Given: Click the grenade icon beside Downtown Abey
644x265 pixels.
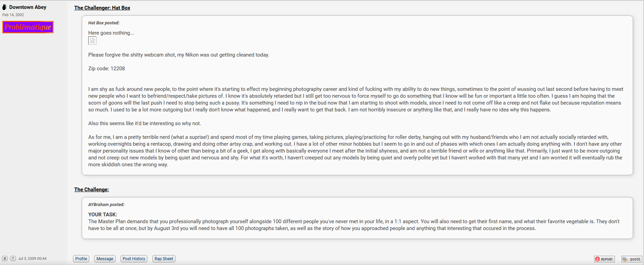Looking at the screenshot, I should 4,7.
